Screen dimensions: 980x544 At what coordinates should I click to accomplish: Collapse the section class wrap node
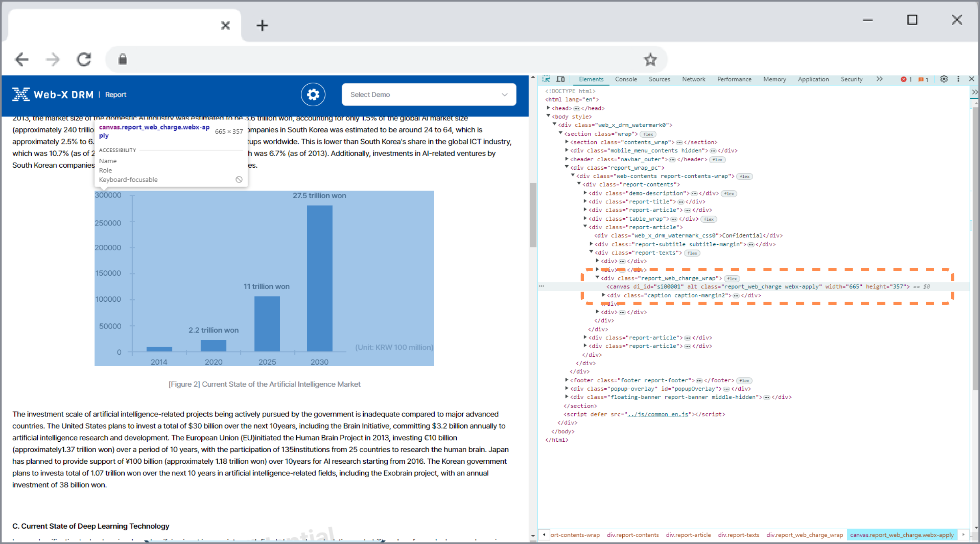point(561,133)
